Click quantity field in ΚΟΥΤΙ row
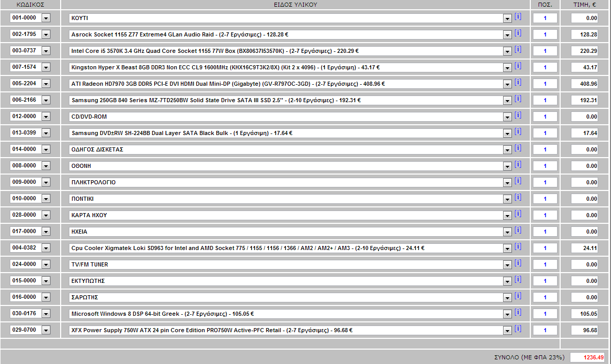The image size is (611, 364). pos(545,18)
